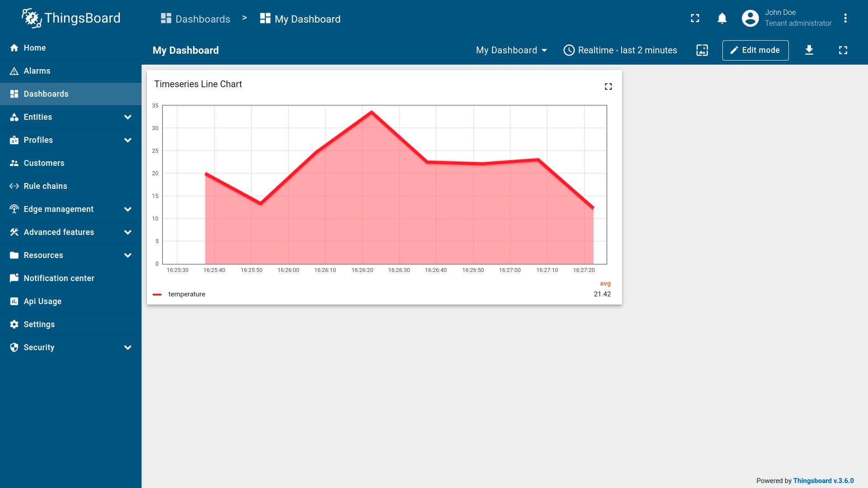Open Rule chains from sidebar
The width and height of the screenshot is (868, 488).
pyautogui.click(x=45, y=186)
